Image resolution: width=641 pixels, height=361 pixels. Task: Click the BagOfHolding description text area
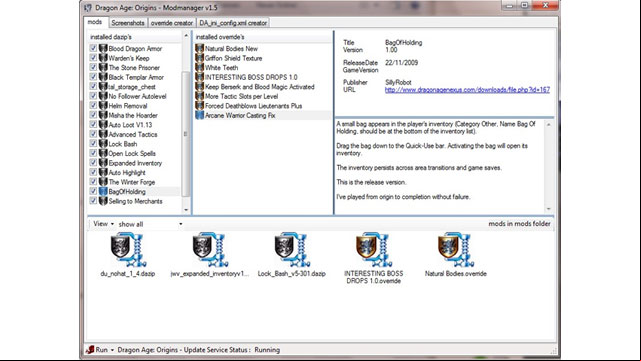click(x=440, y=166)
